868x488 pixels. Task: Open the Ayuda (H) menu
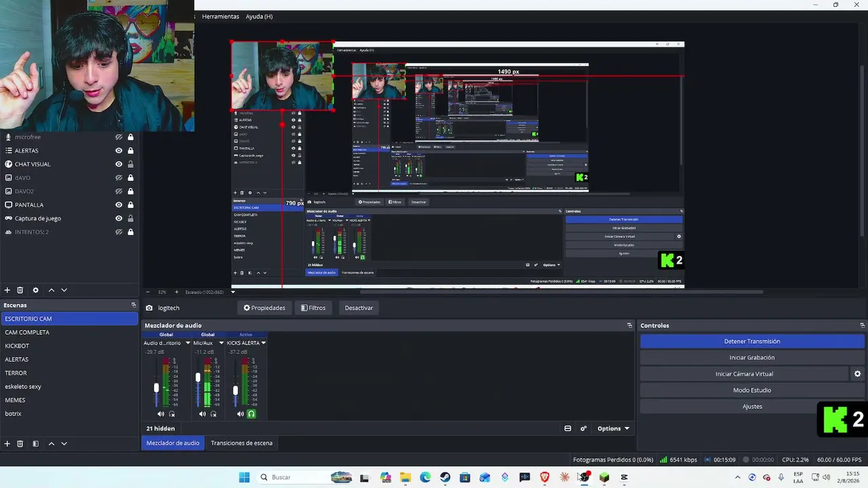259,16
